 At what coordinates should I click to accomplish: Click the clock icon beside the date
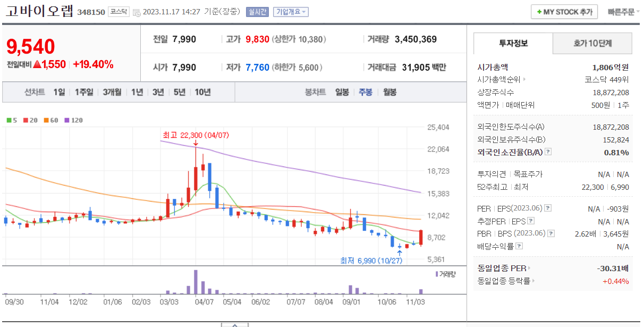coord(137,12)
